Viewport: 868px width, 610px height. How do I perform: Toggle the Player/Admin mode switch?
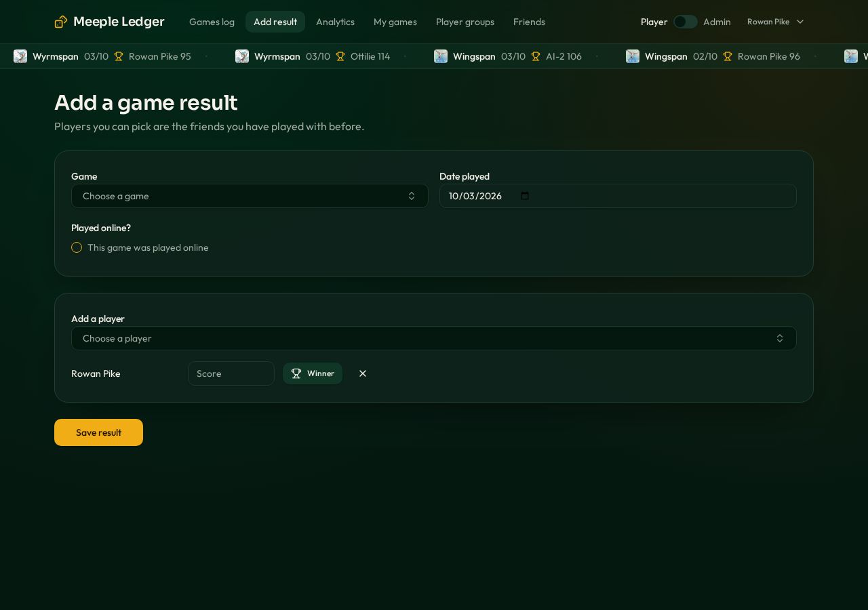point(686,22)
